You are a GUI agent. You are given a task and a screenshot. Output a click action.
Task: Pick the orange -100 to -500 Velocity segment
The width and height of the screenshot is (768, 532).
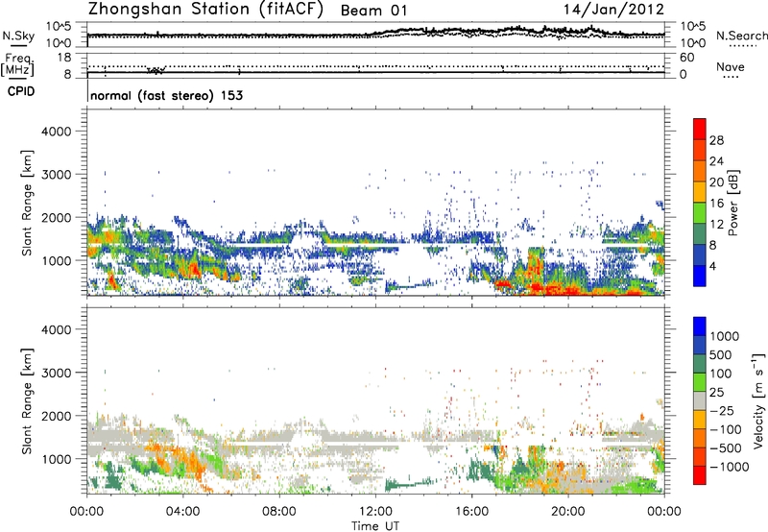coord(700,439)
